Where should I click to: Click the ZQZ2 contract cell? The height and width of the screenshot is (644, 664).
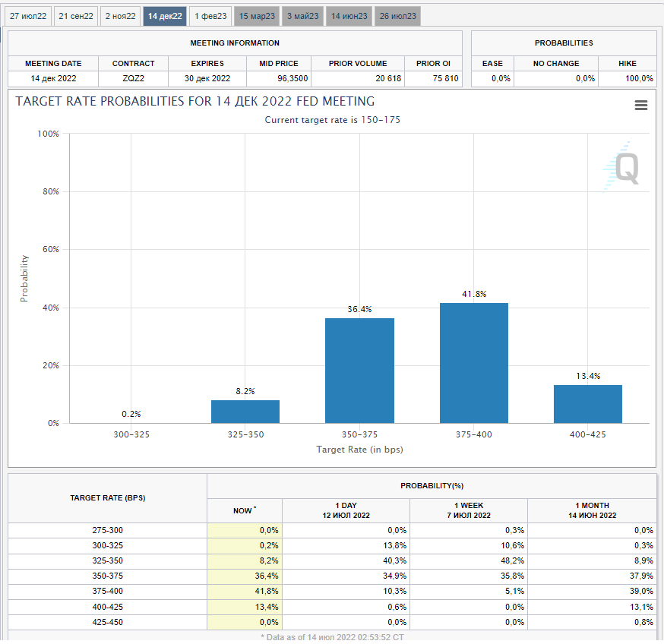click(x=133, y=78)
